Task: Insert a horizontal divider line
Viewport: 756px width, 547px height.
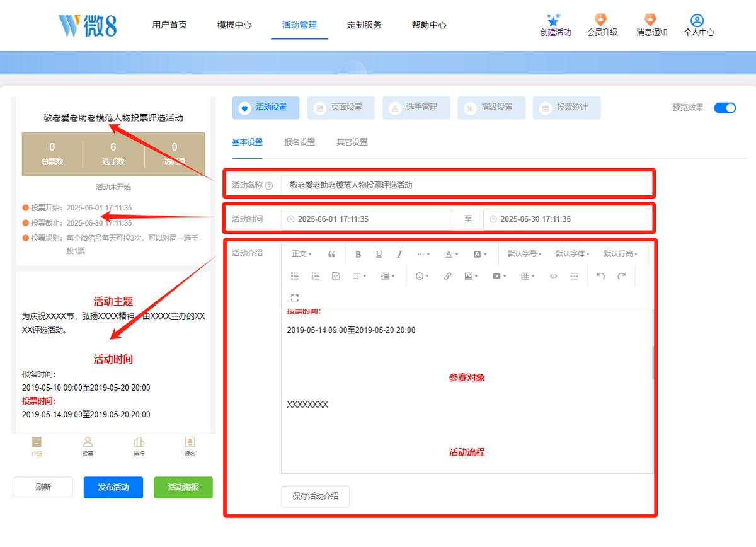Action: pyautogui.click(x=574, y=276)
